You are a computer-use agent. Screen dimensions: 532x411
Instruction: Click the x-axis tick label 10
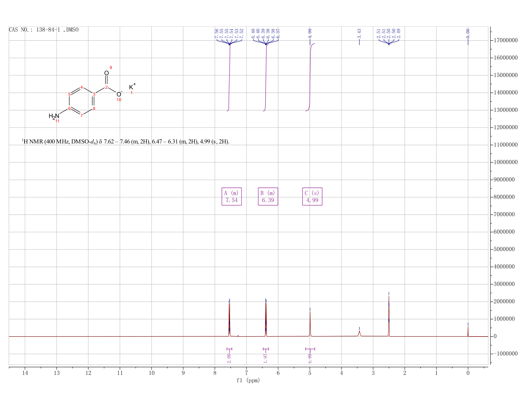[x=152, y=373]
